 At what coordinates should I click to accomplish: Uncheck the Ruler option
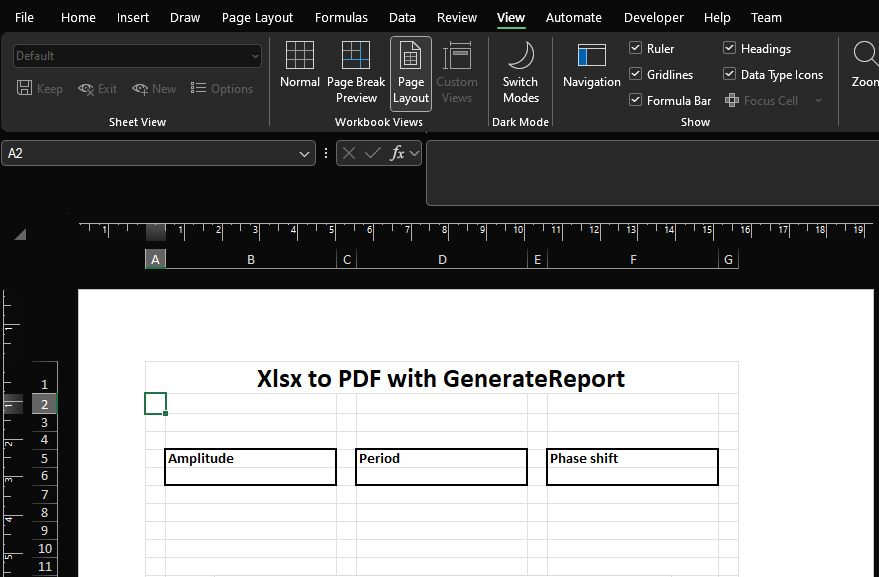(x=635, y=48)
